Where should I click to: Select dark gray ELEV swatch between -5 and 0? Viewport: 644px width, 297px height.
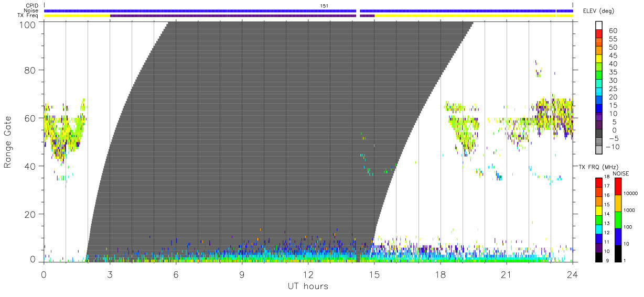coord(599,134)
